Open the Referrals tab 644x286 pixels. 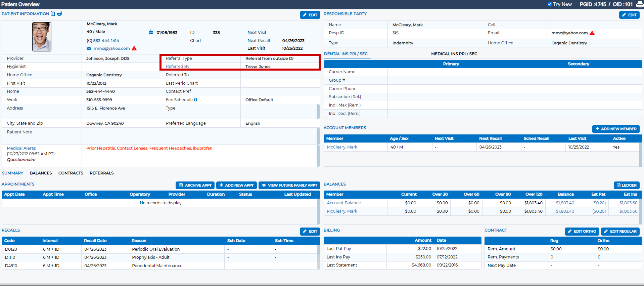[x=102, y=173]
